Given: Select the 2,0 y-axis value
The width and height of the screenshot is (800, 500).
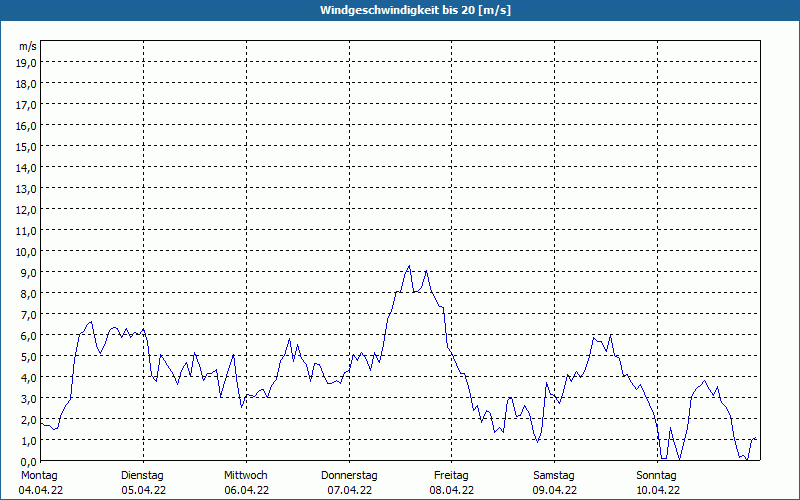Looking at the screenshot, I should (28, 420).
